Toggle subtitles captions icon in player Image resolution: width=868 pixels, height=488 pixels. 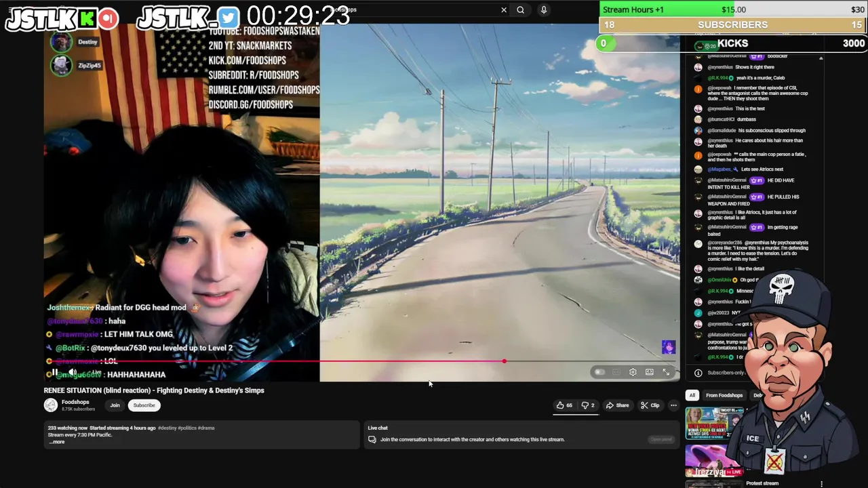click(x=616, y=372)
